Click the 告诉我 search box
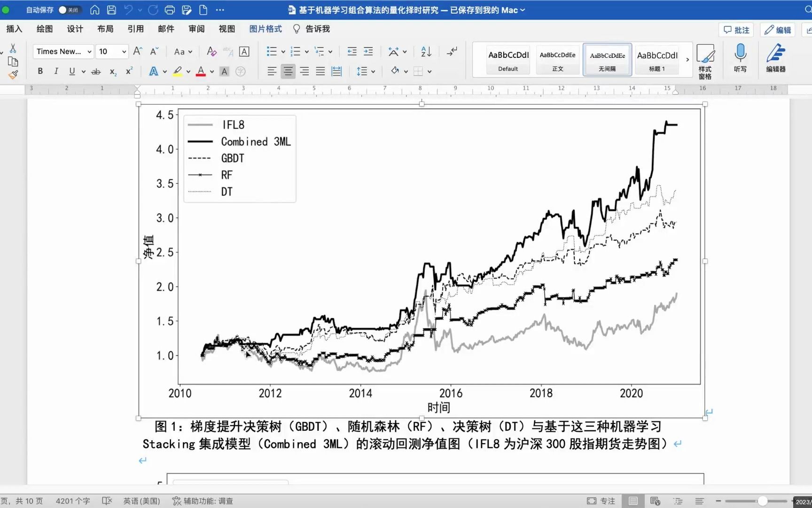The width and height of the screenshot is (812, 508). point(312,29)
